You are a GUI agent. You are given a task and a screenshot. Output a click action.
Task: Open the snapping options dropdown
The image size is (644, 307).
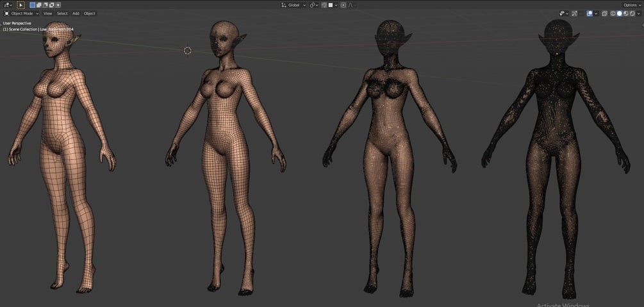333,5
